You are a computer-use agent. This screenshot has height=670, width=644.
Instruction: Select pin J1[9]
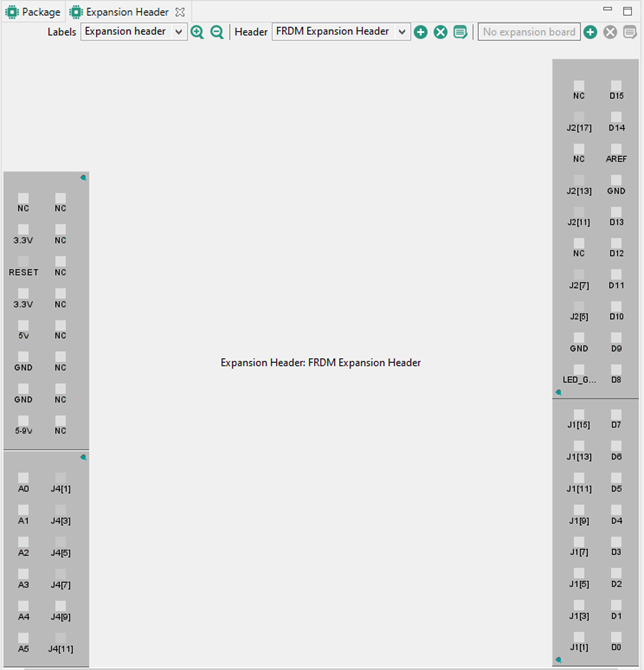tap(579, 510)
